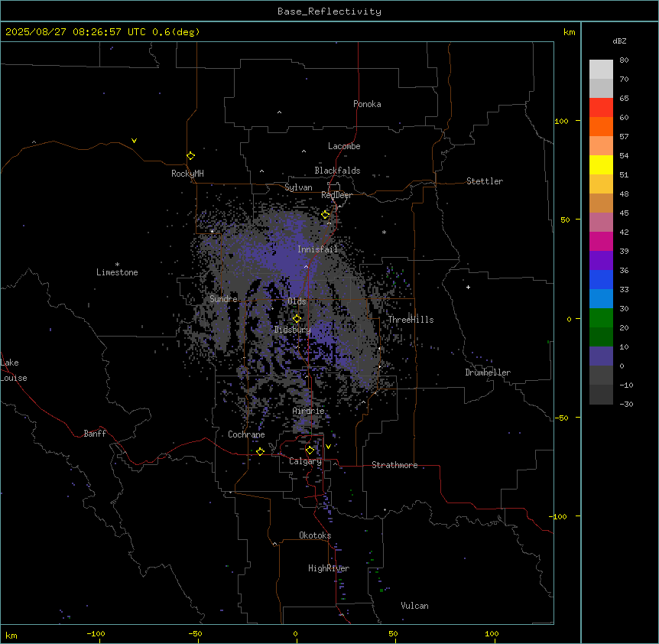Click the Banff label
Viewport: 659px width, 644px height.
(x=95, y=434)
